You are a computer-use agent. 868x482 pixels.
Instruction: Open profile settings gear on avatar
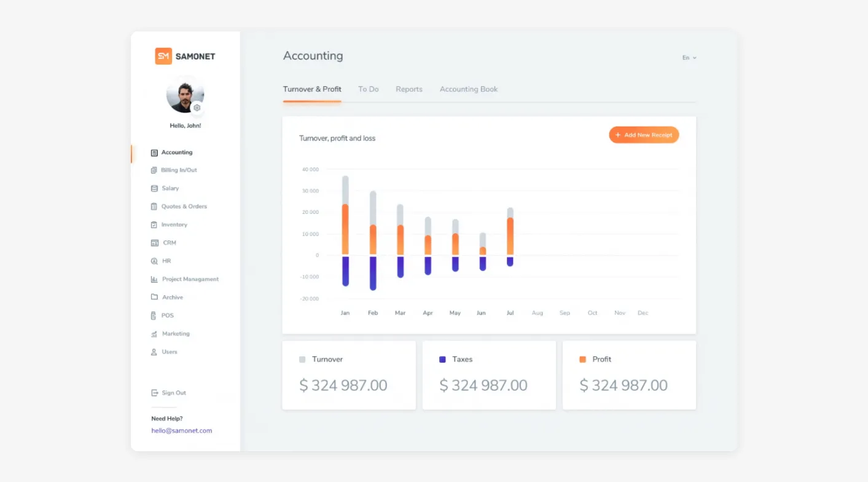197,108
